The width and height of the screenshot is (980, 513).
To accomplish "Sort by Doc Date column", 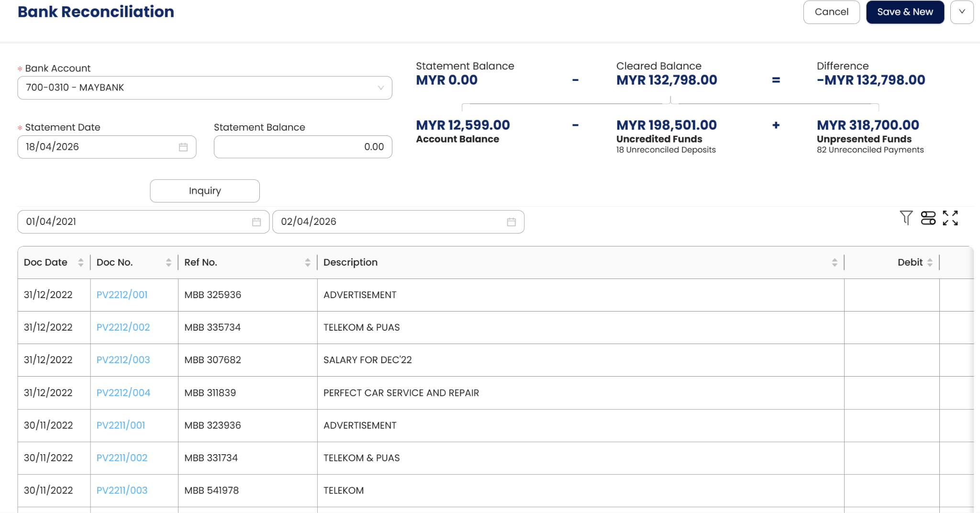I will pos(80,263).
